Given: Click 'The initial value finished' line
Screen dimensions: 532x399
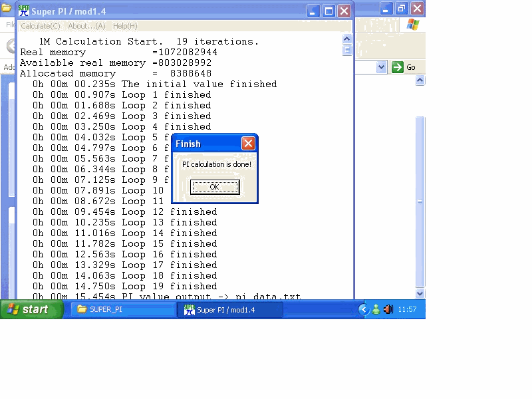Looking at the screenshot, I should 155,84.
